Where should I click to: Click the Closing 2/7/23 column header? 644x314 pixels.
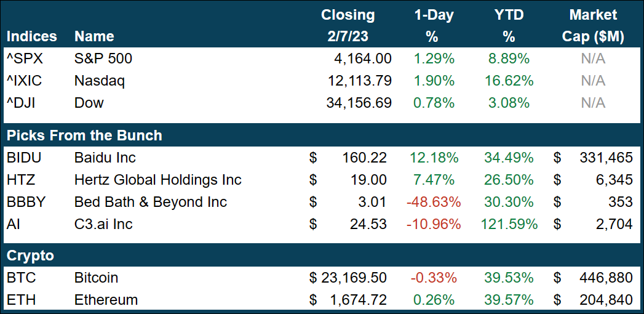pos(348,26)
